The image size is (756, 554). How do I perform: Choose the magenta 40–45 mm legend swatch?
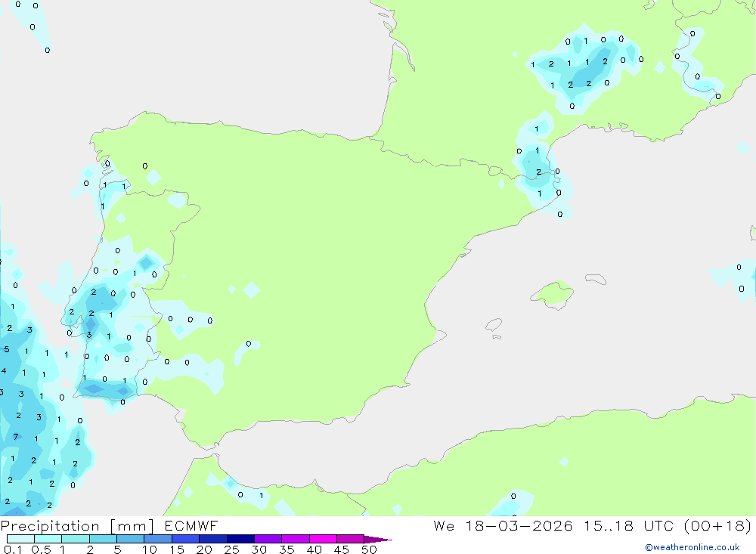point(323,539)
